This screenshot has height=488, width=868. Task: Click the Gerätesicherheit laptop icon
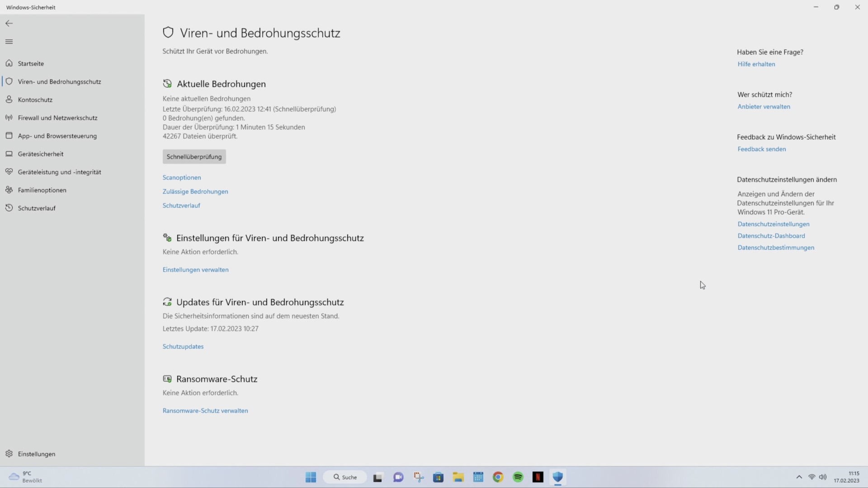tap(9, 154)
